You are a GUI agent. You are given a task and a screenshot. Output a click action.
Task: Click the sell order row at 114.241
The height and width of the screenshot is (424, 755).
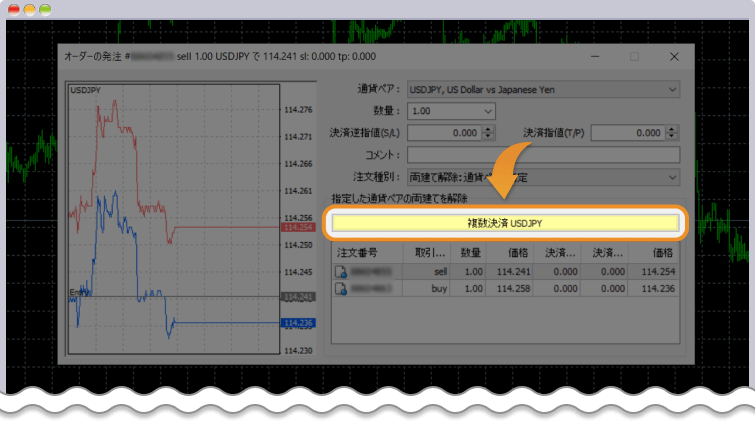(x=509, y=271)
